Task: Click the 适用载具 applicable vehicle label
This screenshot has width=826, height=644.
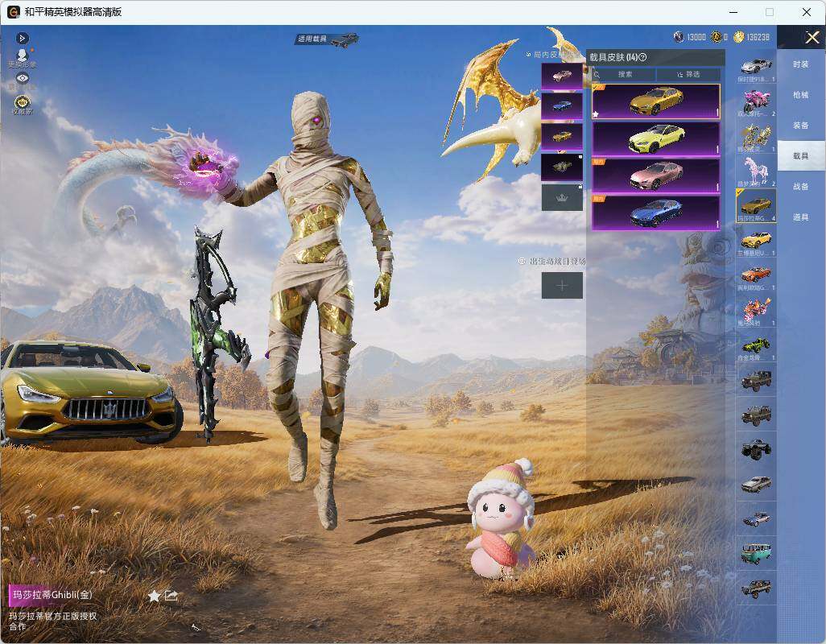Action: (327, 39)
